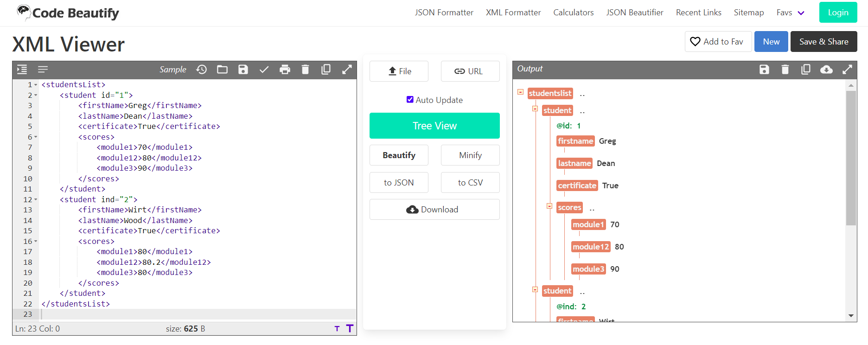Open file with the folder icon
This screenshot has height=345, width=868.
click(x=222, y=70)
